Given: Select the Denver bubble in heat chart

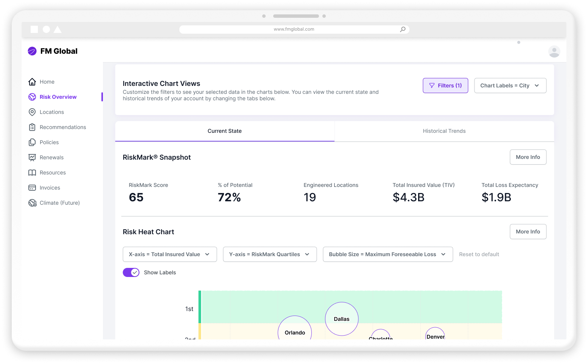Looking at the screenshot, I should [x=435, y=334].
